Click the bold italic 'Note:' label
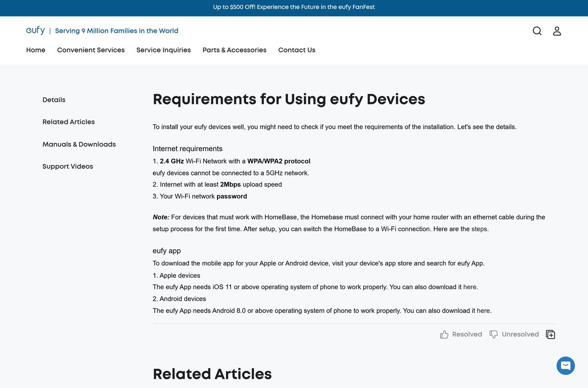The image size is (588, 388). pyautogui.click(x=161, y=217)
